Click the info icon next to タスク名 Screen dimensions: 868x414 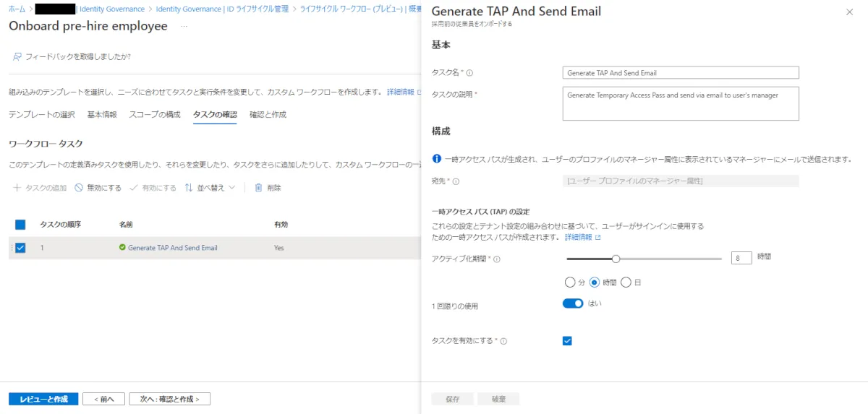tap(469, 73)
